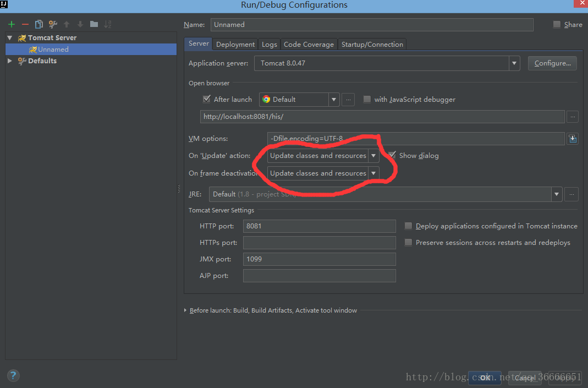Switch to the Deployment tab
Image resolution: width=588 pixels, height=388 pixels.
(x=235, y=44)
